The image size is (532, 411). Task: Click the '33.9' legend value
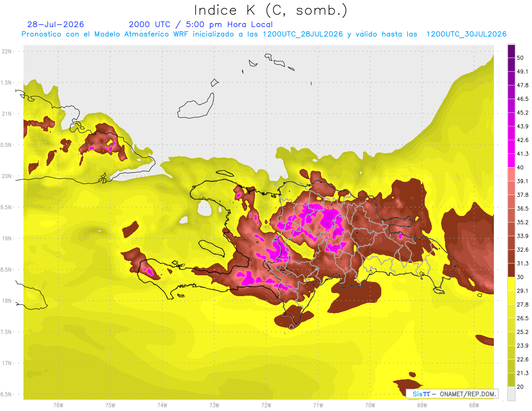coord(523,236)
